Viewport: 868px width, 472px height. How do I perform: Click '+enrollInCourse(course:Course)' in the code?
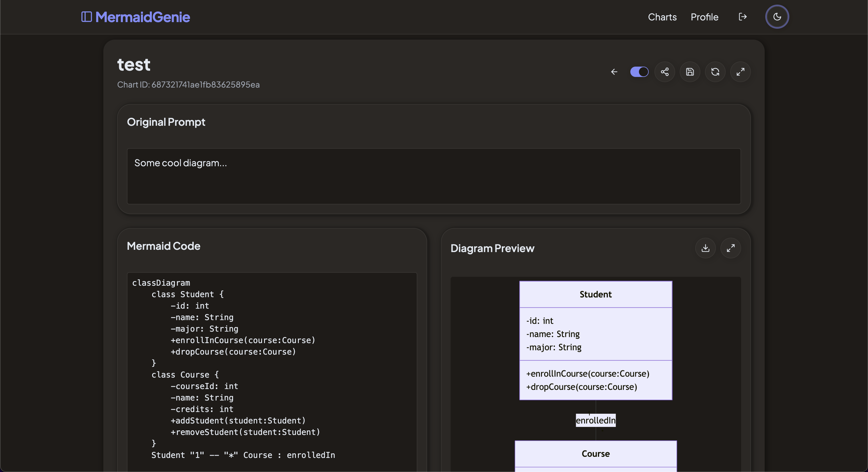[x=243, y=340]
